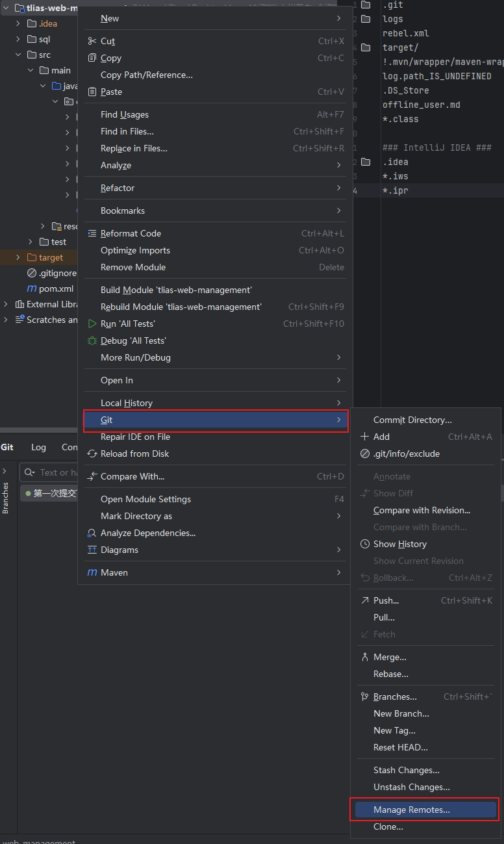Select Optimize Imports menu entry
This screenshot has width=504, height=844.
[x=214, y=250]
